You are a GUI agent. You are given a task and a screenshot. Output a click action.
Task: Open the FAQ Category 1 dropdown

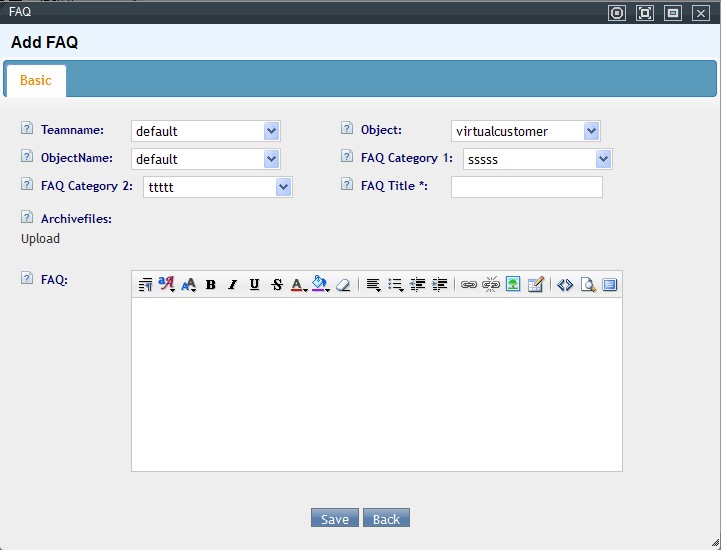603,159
